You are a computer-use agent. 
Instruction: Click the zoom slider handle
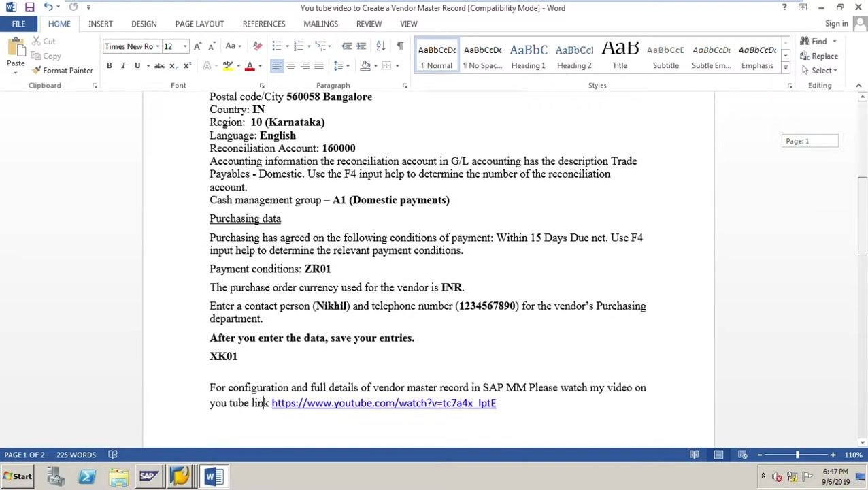pos(797,455)
